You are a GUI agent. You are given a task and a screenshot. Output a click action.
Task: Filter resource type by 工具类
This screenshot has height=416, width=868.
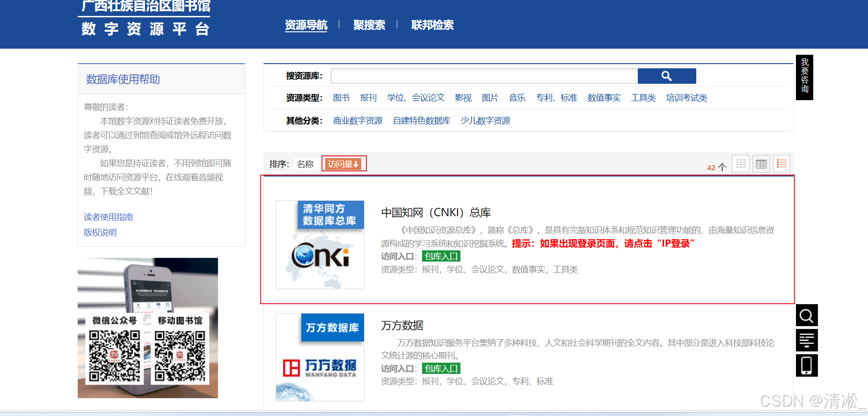(643, 98)
